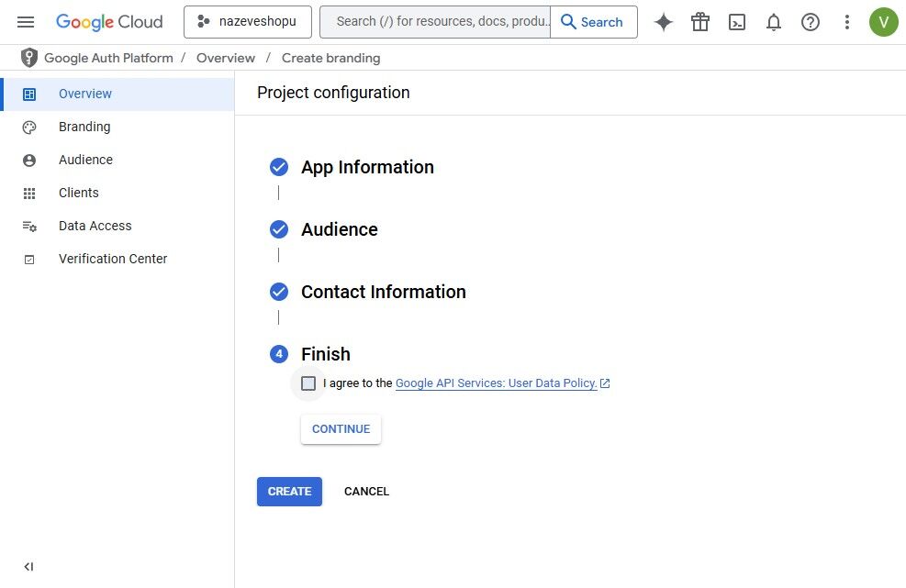Click the free trial gift icon
Viewport: 906px width, 588px height.
pyautogui.click(x=700, y=22)
